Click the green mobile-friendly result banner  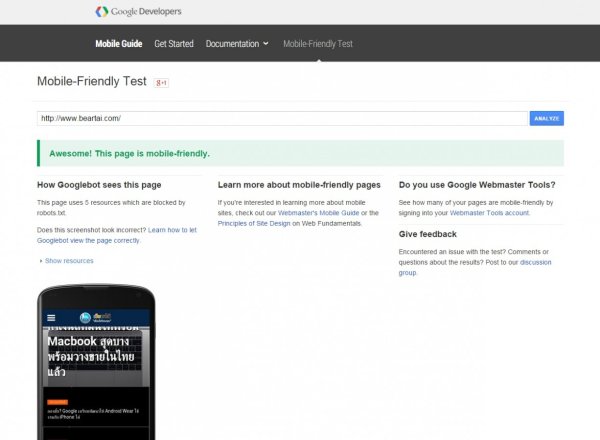coord(300,153)
